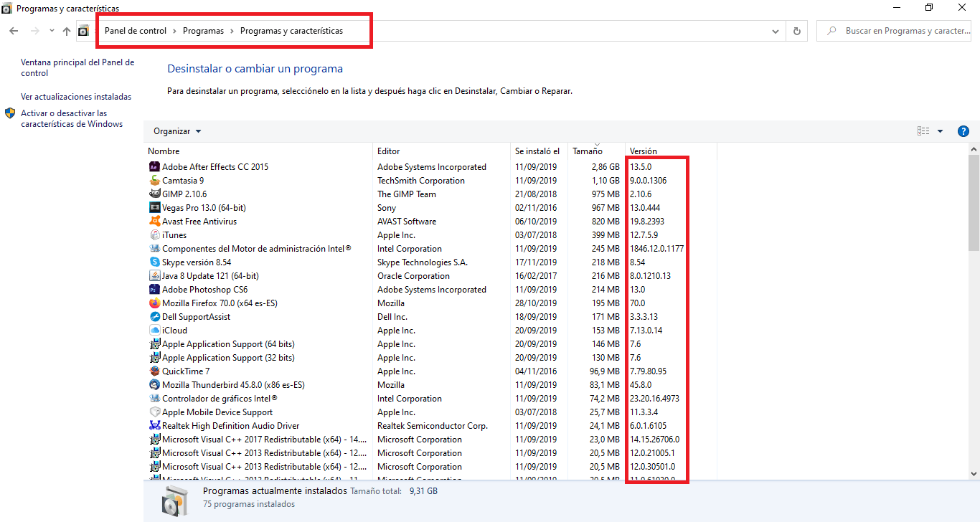This screenshot has width=980, height=522.
Task: Sort by the Editor column header
Action: [442, 151]
